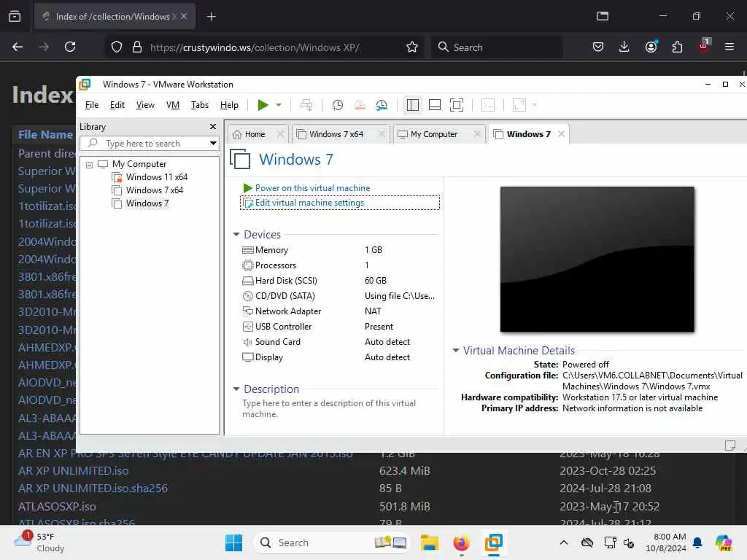Open Firefox extensions puzzle icon
The width and height of the screenshot is (747, 560).
(x=677, y=47)
